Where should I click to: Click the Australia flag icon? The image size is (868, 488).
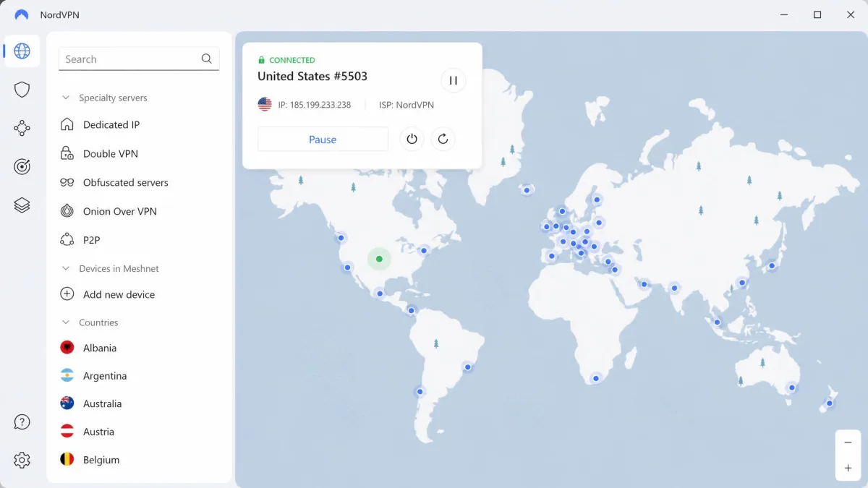(67, 403)
